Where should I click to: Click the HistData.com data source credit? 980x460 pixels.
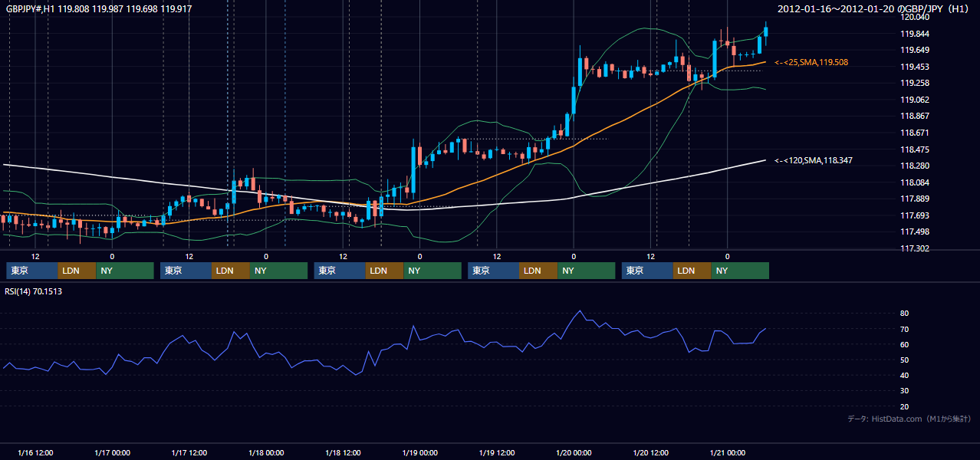click(x=909, y=419)
